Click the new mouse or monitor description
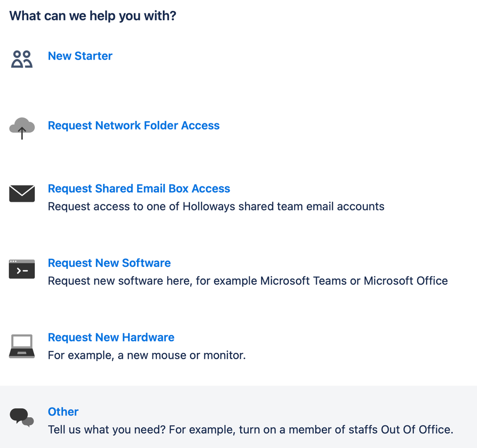Image resolution: width=477 pixels, height=448 pixels. coord(147,355)
